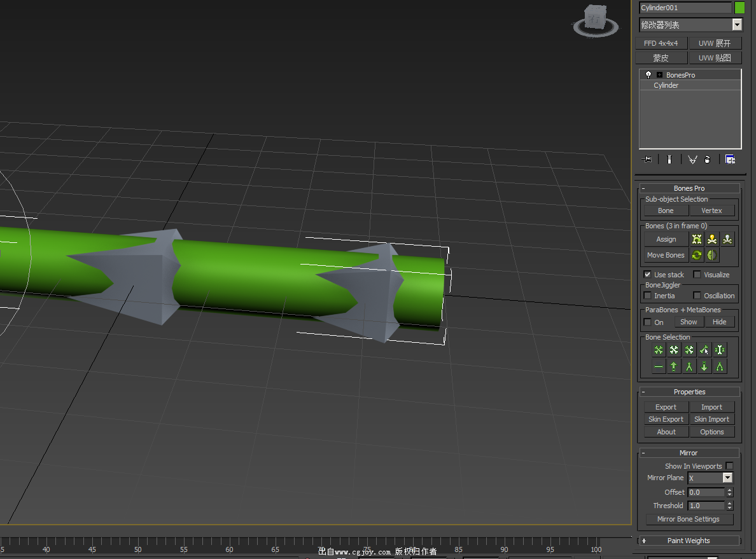
Task: Enable the Visualize checkbox
Action: (697, 275)
